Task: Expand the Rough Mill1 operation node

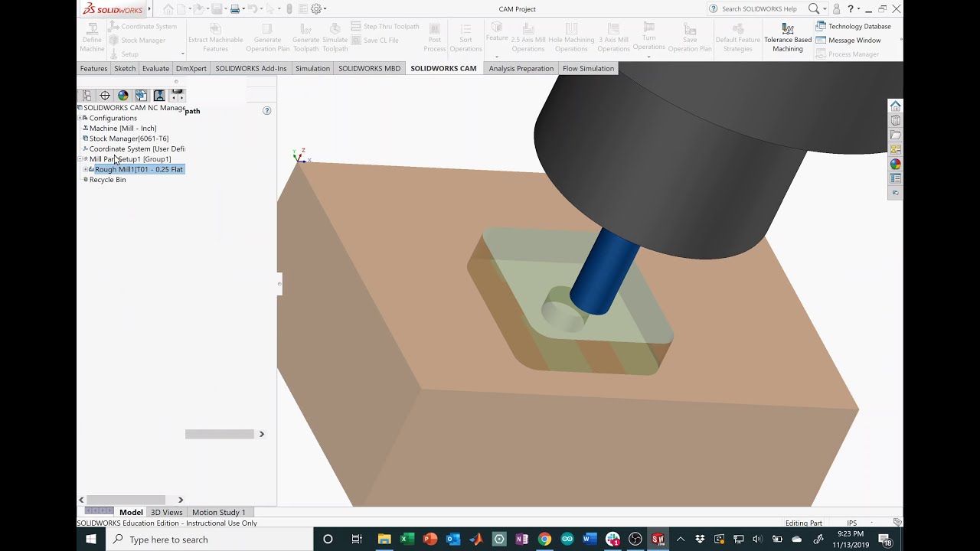Action: tap(85, 169)
